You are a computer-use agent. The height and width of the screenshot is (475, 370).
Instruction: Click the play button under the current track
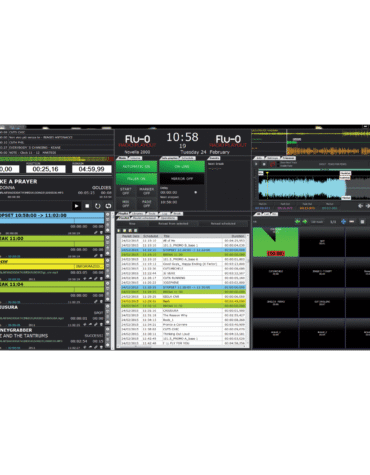click(x=76, y=206)
